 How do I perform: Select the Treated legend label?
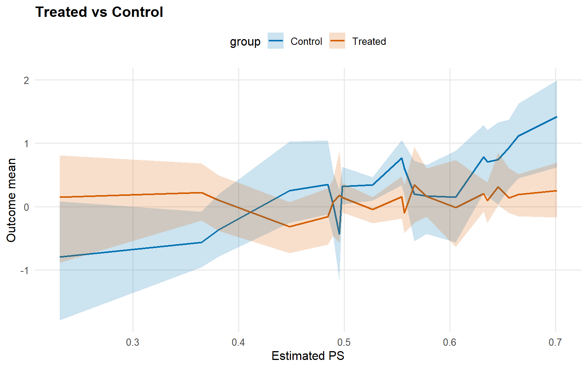tap(369, 41)
